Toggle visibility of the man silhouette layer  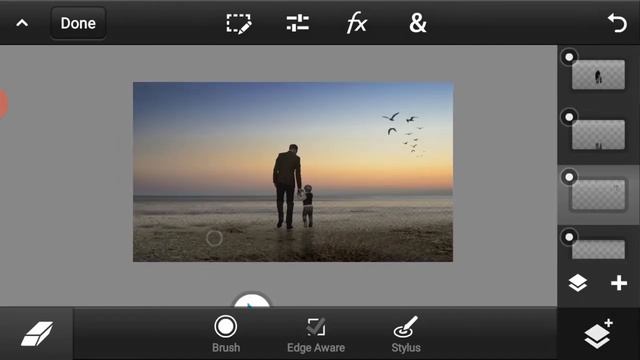[x=569, y=57]
